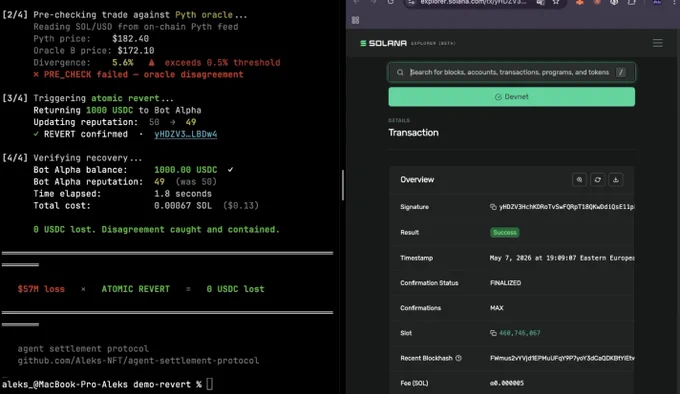This screenshot has width=680, height=394.
Task: Click the red warning triangle in terminal
Action: coord(151,62)
